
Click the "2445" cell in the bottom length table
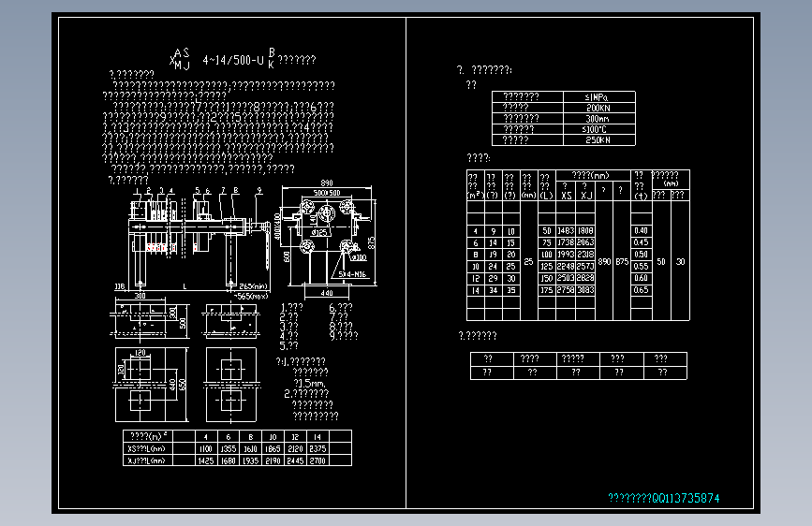[x=295, y=460]
